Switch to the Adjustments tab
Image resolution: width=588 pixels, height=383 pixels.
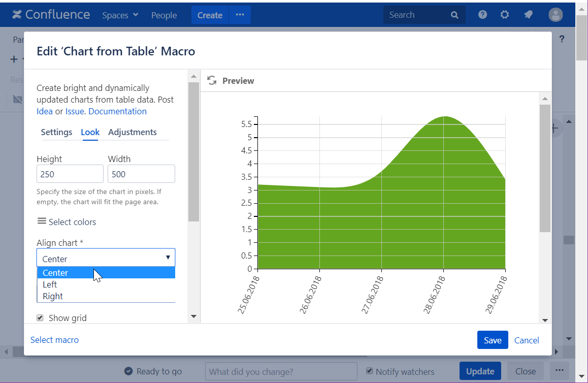point(133,132)
